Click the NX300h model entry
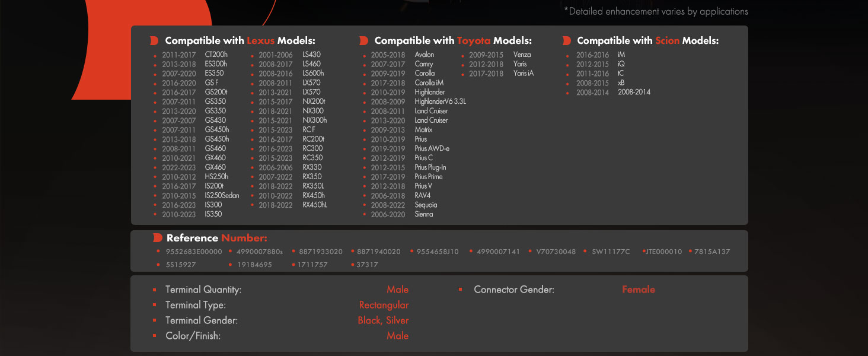The height and width of the screenshot is (356, 868). tap(314, 120)
